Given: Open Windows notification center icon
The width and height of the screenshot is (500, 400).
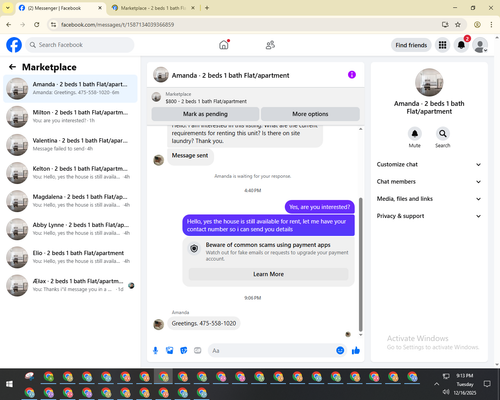Looking at the screenshot, I should [487, 384].
